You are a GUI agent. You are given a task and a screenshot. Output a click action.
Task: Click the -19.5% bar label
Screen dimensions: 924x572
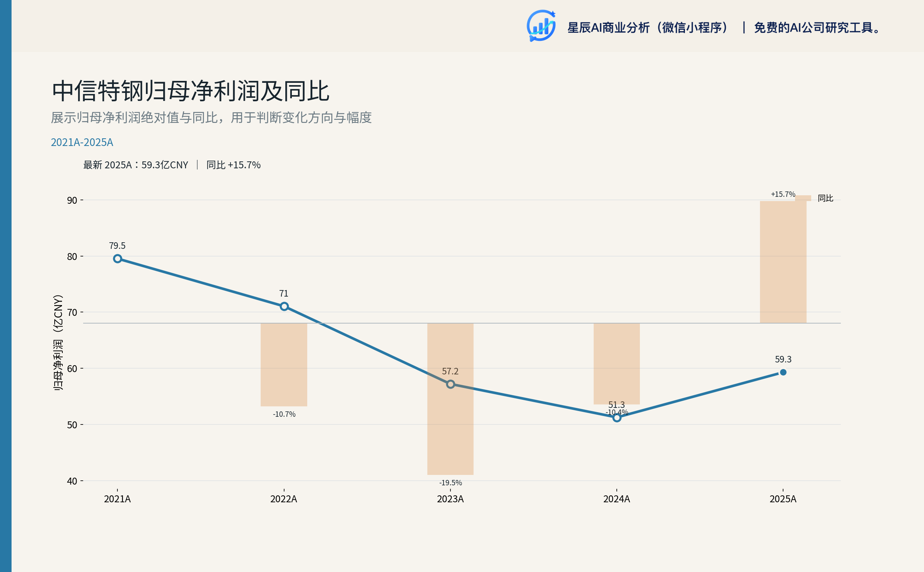pos(450,483)
